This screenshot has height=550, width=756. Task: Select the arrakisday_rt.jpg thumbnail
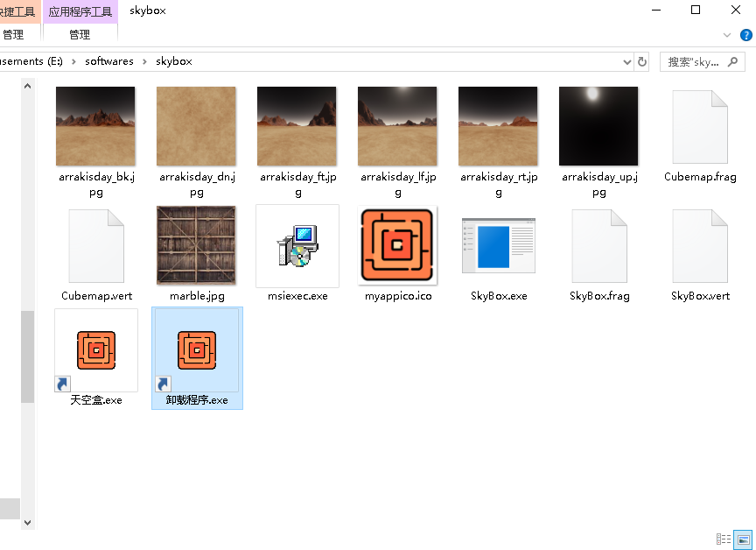[498, 126]
